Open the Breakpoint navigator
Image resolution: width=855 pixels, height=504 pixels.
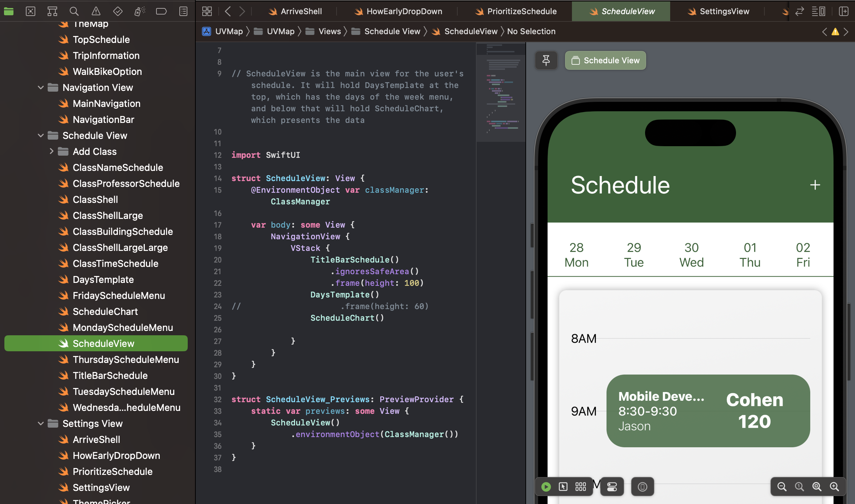pos(161,11)
